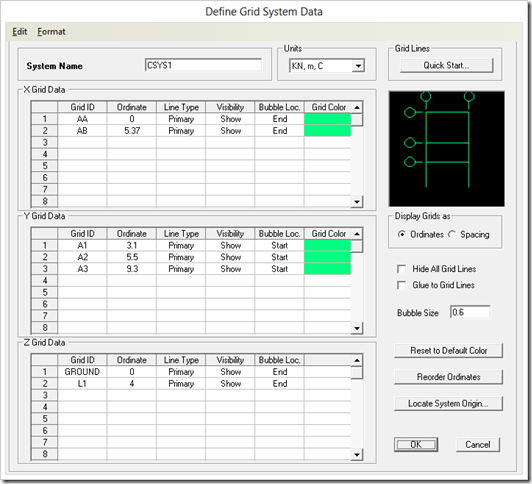532x484 pixels.
Task: Open the Format menu
Action: pos(51,32)
